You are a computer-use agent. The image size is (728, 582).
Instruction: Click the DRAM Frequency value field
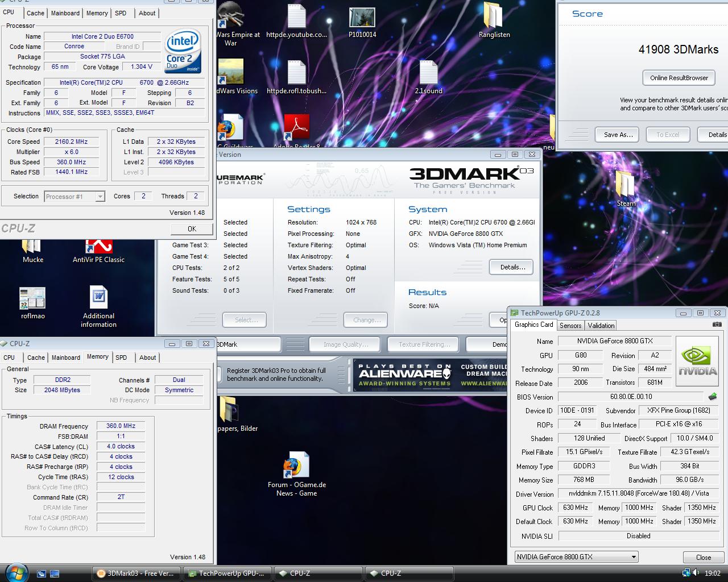tap(121, 426)
